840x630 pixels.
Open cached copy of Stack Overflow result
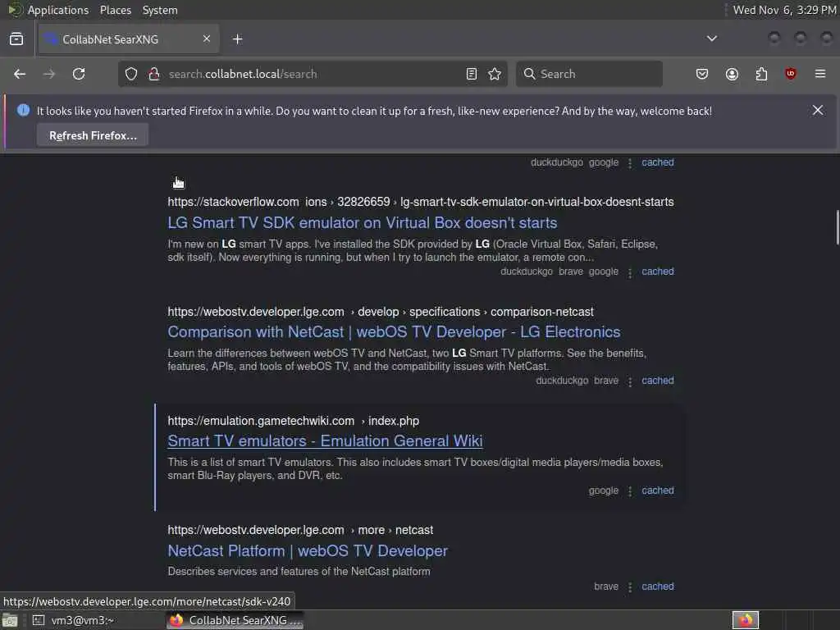point(657,272)
